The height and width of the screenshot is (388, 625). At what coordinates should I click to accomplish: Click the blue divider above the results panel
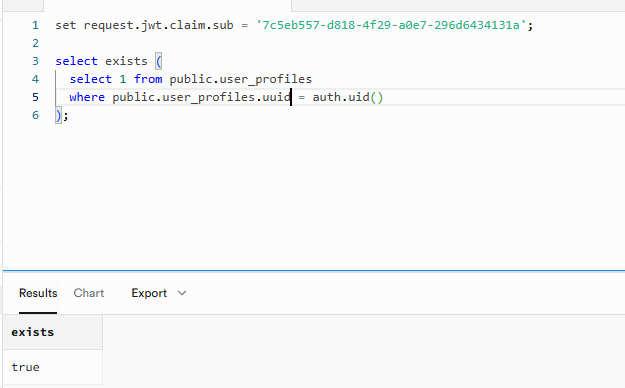314,271
